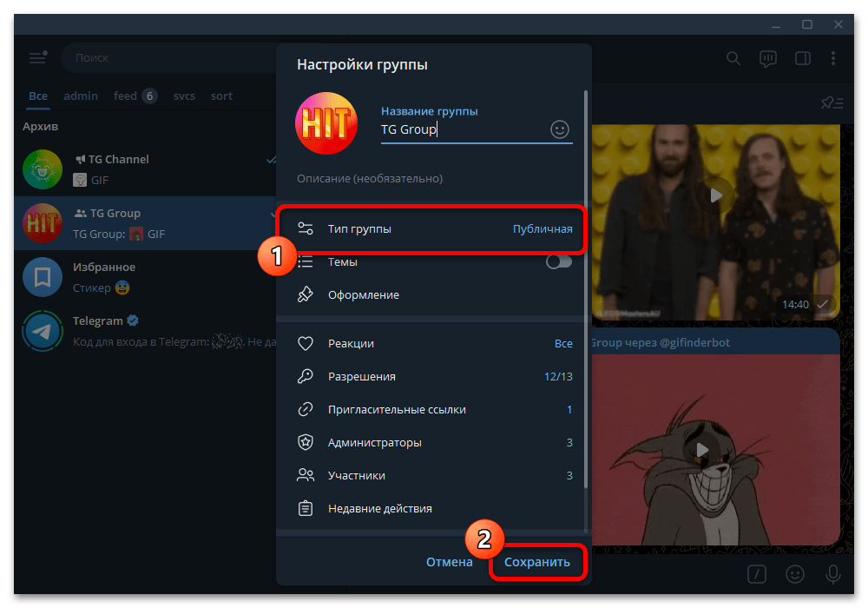Click the Administrators shield icon

tap(305, 442)
